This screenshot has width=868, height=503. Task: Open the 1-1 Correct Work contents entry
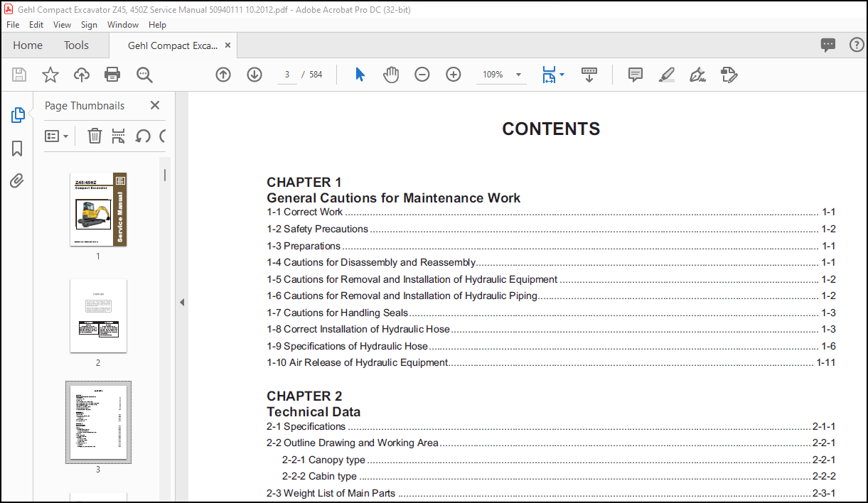[551, 212]
